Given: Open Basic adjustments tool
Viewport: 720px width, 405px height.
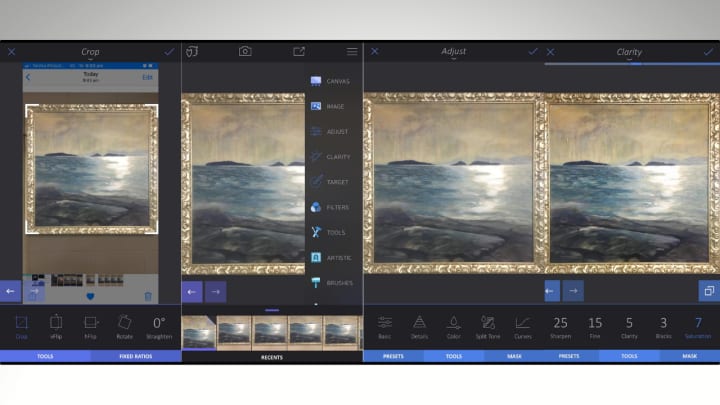Looking at the screenshot, I should click(x=385, y=327).
